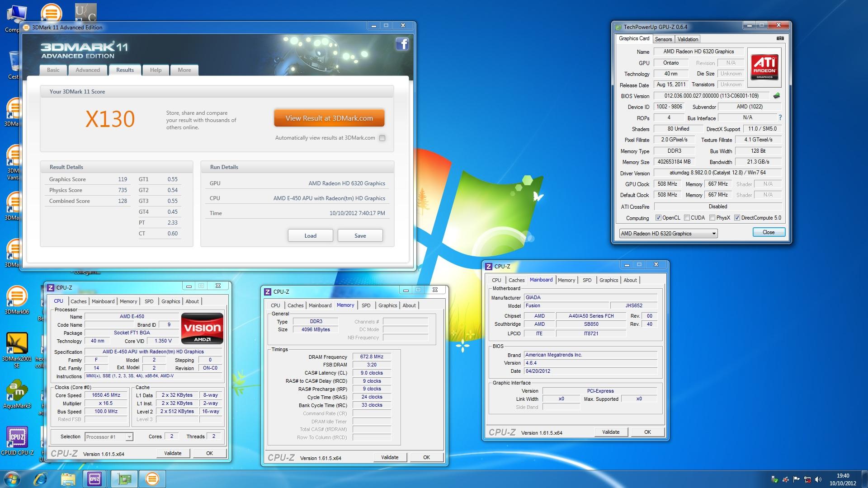Screen dimensions: 868x488
Task: Click the Load button in Run Details
Action: 311,235
